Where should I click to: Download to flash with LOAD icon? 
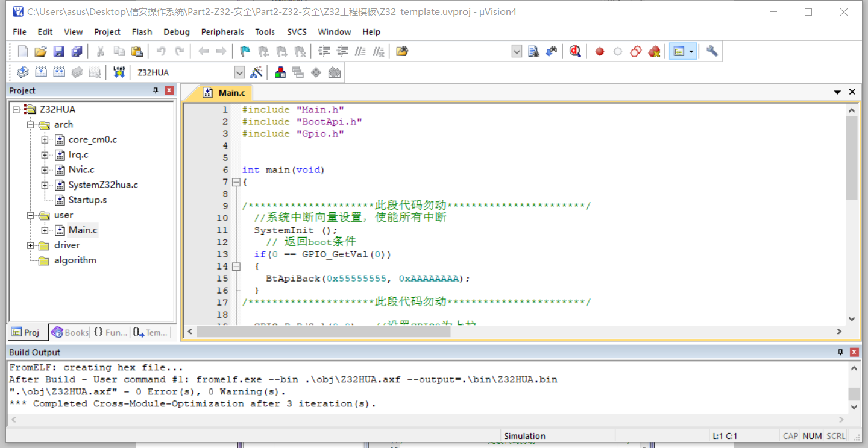tap(119, 72)
